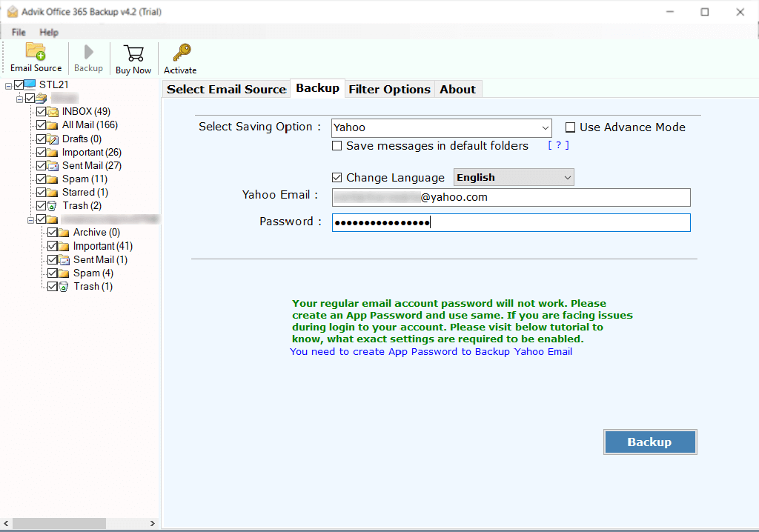This screenshot has width=759, height=532.
Task: Open the App Password tutorial link
Action: (431, 352)
